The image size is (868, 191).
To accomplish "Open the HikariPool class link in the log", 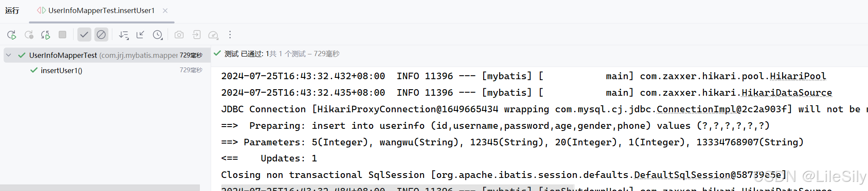I will tap(798, 76).
